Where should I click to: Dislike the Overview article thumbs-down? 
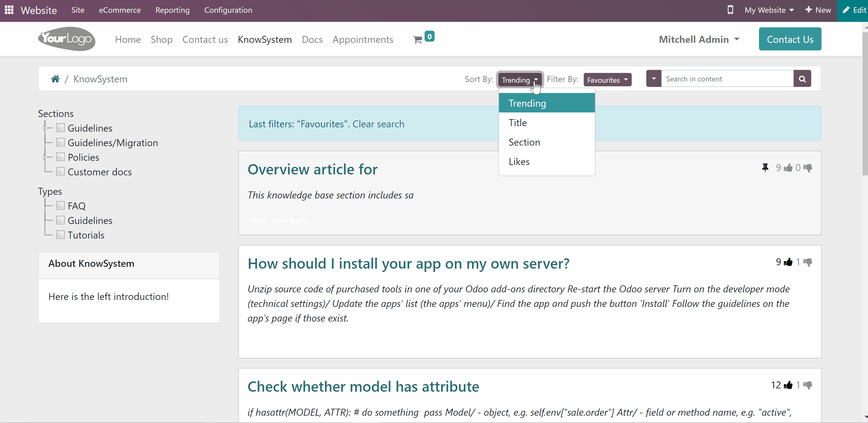tap(808, 168)
